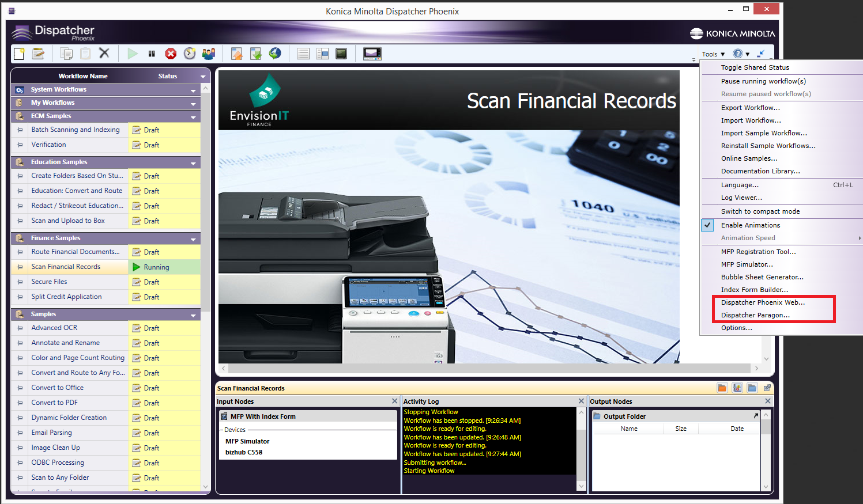863x504 pixels.
Task: Create a new workflow with the blank page icon
Action: point(19,54)
